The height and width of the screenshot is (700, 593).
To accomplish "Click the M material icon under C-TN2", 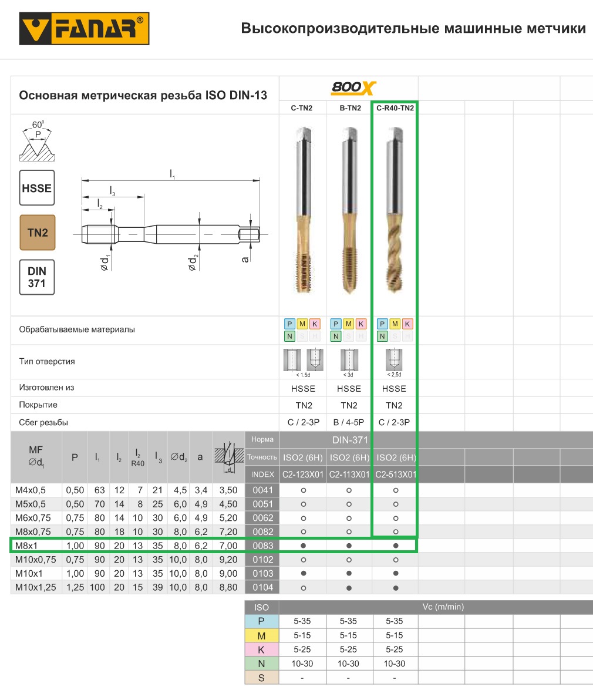I will point(302,324).
